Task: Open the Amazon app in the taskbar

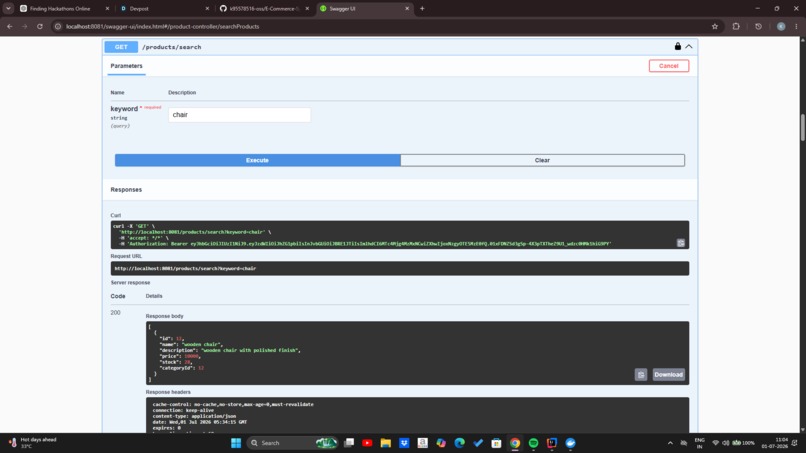Action: click(423, 443)
